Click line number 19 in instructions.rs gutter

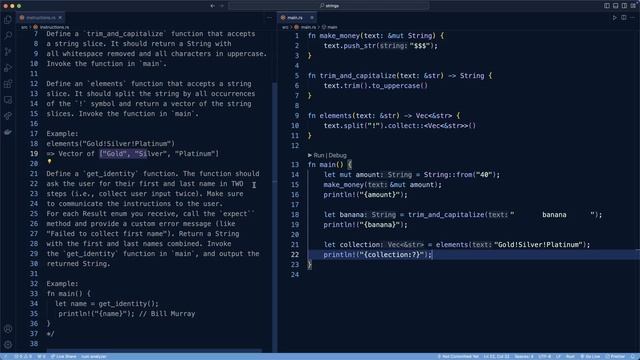33,154
